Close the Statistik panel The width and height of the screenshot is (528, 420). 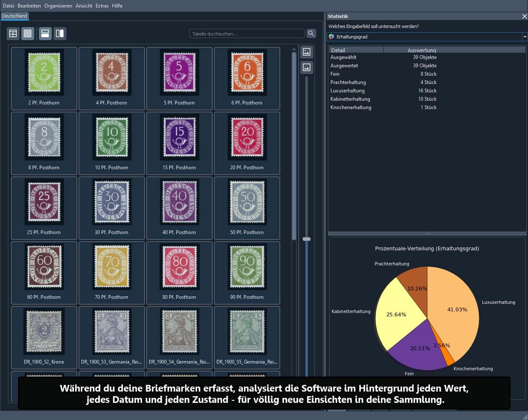tap(524, 16)
